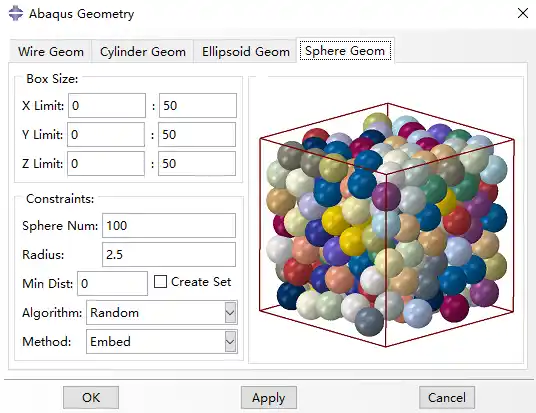Click the Radius input field
536x413 pixels.
click(169, 254)
